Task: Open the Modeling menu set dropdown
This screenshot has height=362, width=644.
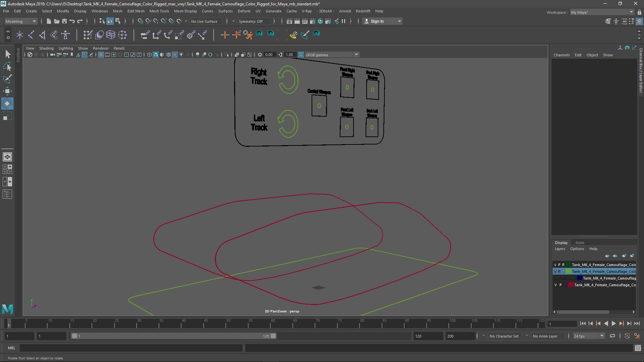Action: (x=21, y=21)
